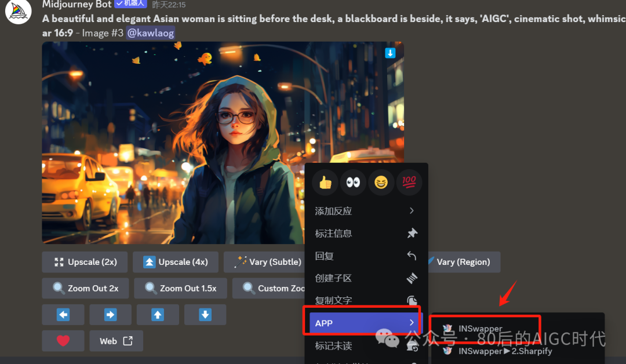Viewport: 626px width, 364px height.
Task: Open the Web external link button
Action: point(116,341)
